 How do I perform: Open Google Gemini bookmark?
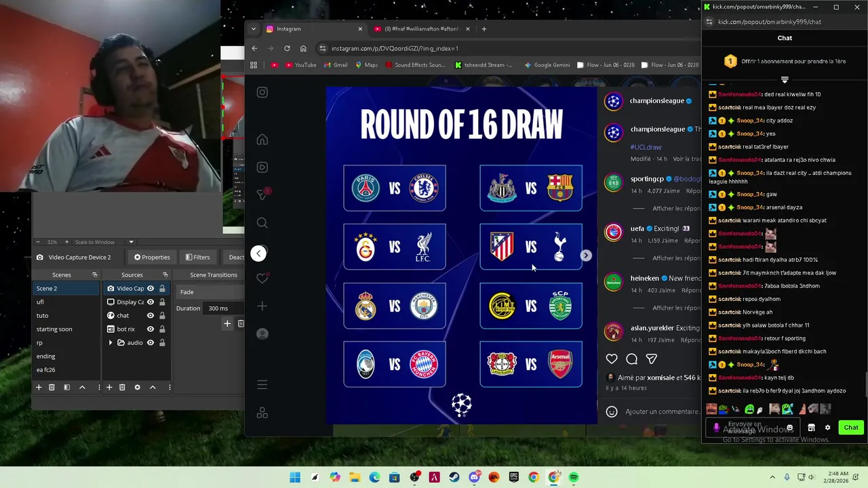pos(547,65)
